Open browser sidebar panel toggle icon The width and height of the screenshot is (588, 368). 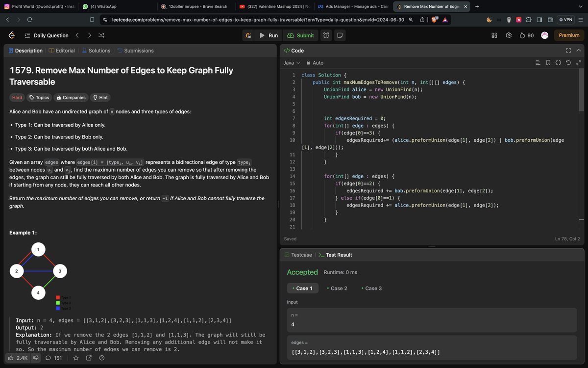click(x=539, y=20)
